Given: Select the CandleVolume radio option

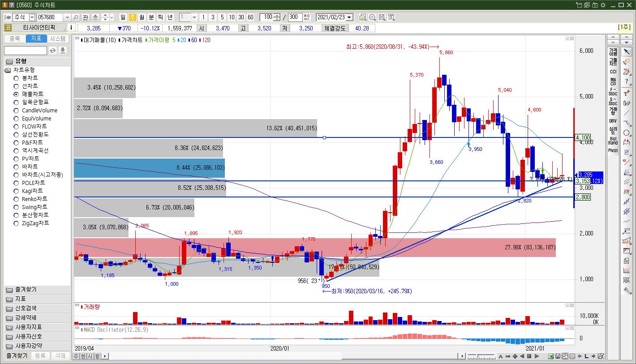Looking at the screenshot, I should [16, 110].
